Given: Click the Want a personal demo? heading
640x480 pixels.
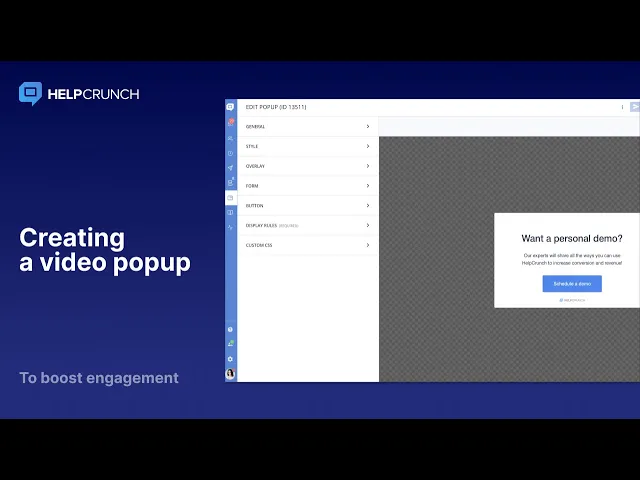Looking at the screenshot, I should (572, 238).
